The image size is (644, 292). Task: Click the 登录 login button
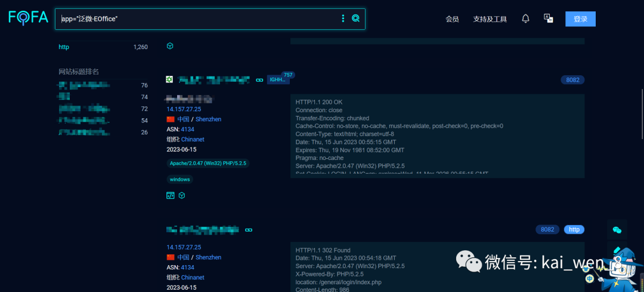[x=580, y=19]
